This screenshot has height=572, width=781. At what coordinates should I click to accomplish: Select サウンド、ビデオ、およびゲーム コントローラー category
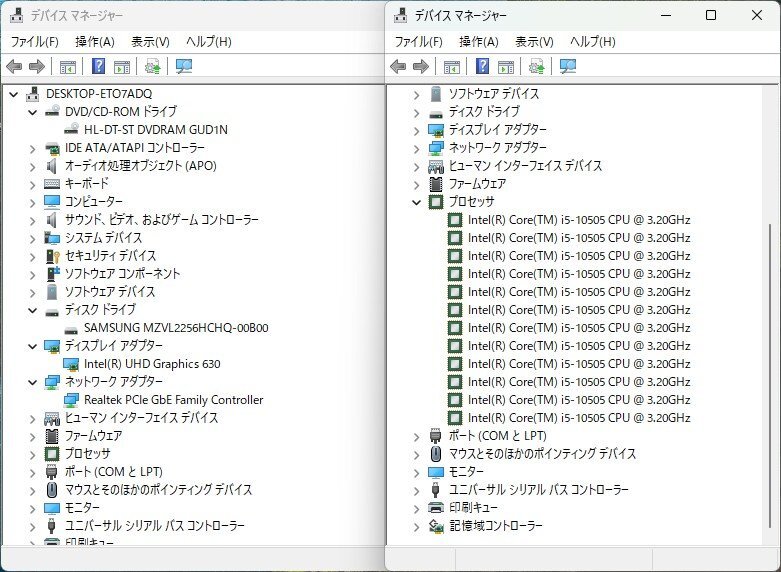point(162,220)
